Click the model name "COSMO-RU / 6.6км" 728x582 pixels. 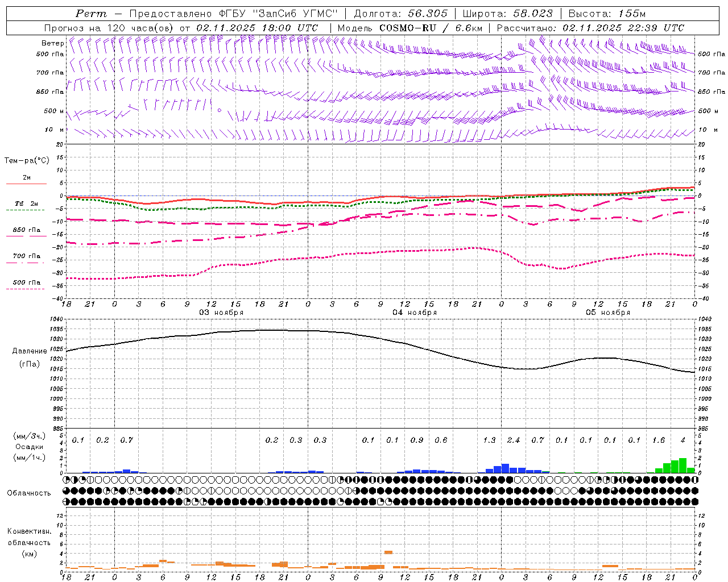pyautogui.click(x=432, y=28)
